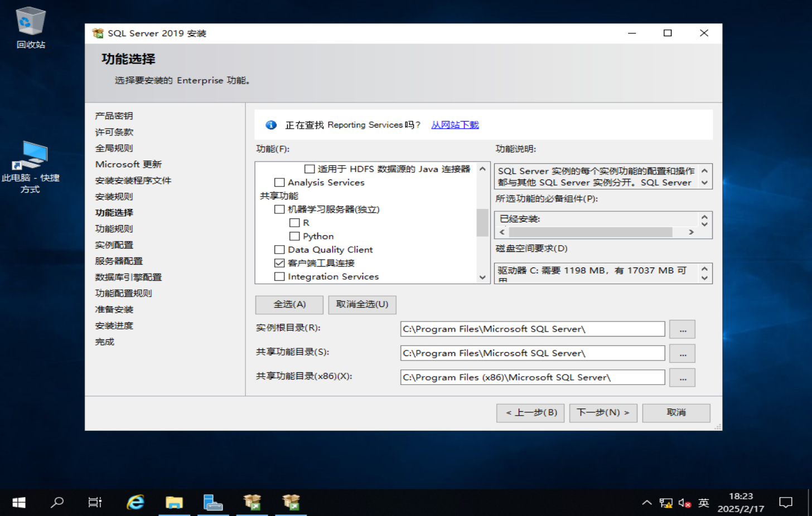Select the 此电脑 shortcut desktop icon
Screen dimensions: 812x516
[x=31, y=167]
